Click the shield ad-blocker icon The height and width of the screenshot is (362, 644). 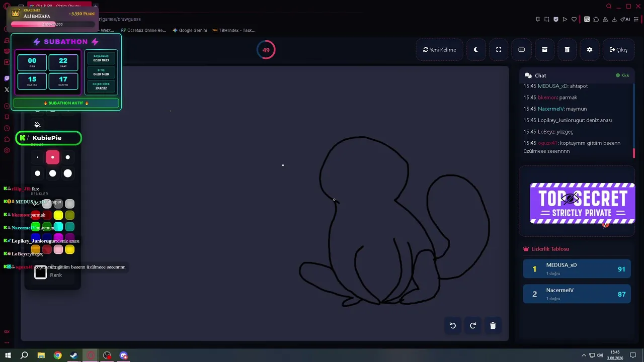click(556, 20)
